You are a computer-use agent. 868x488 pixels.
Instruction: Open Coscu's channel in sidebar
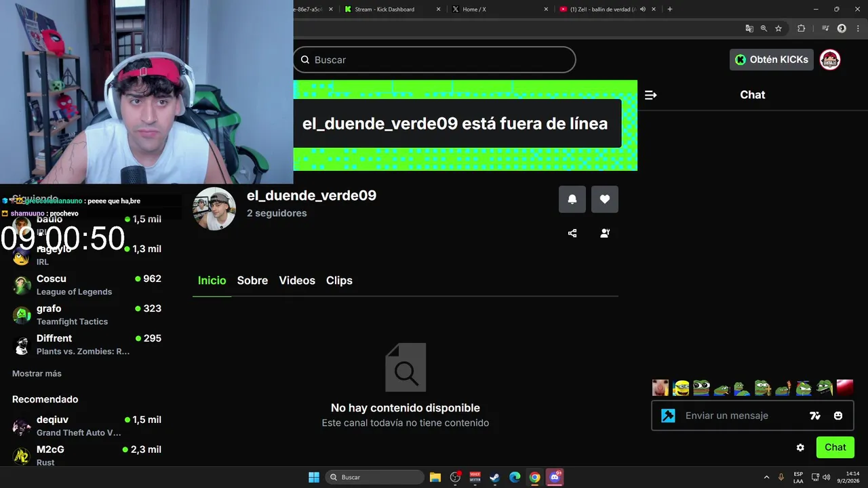(87, 285)
